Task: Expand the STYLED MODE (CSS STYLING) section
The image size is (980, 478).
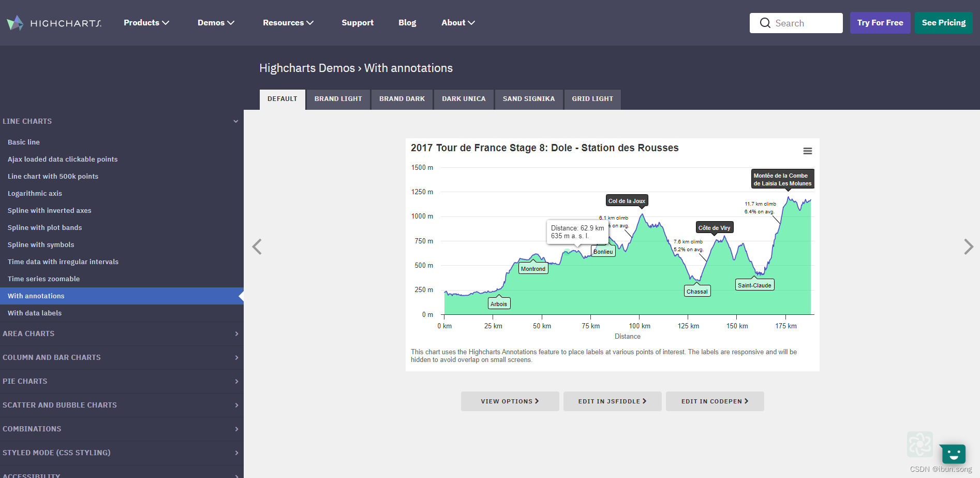Action: 122,453
